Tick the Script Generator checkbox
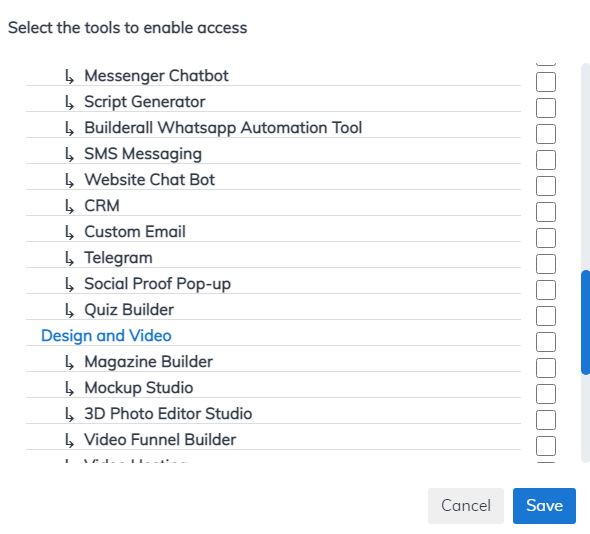Image resolution: width=590 pixels, height=534 pixels. point(546,108)
